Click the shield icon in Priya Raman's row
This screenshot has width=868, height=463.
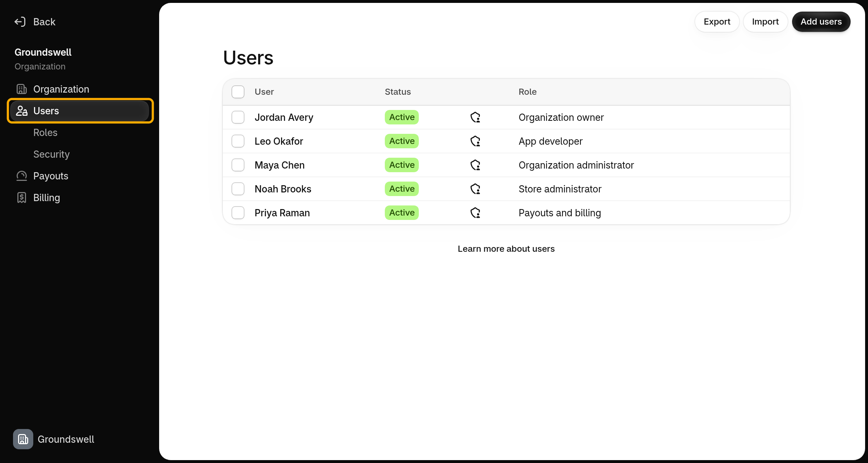475,213
